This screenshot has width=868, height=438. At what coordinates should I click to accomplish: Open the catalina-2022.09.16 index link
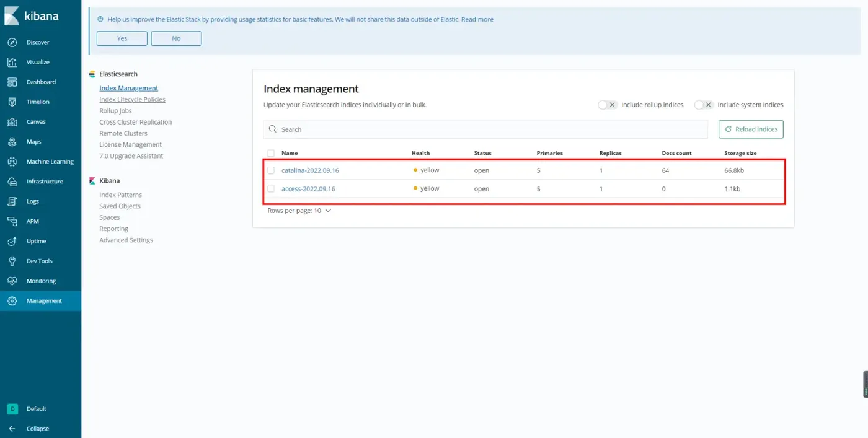point(310,170)
